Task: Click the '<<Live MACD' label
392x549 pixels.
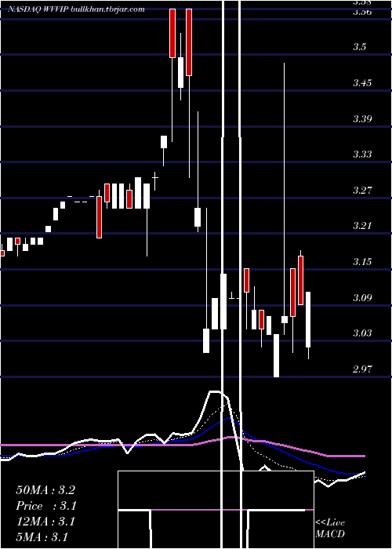Action: [330, 529]
